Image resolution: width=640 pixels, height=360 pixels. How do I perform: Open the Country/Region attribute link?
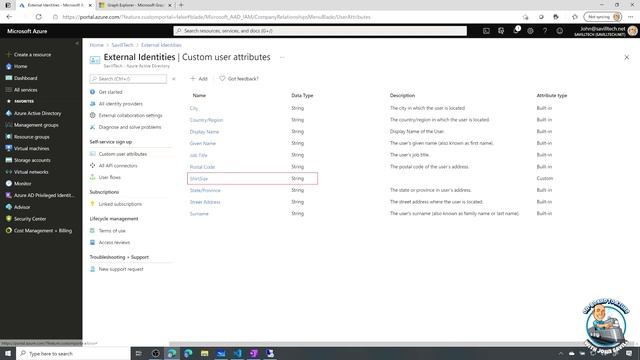[x=207, y=120]
